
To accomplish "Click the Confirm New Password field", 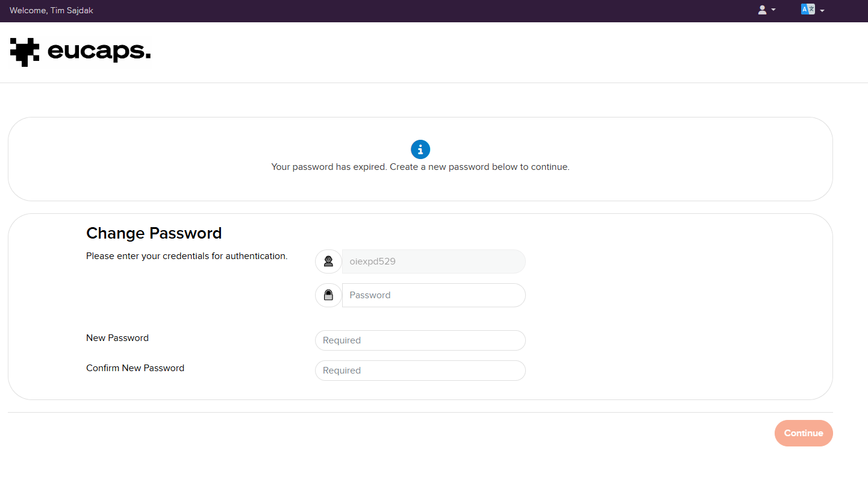I will (x=420, y=371).
